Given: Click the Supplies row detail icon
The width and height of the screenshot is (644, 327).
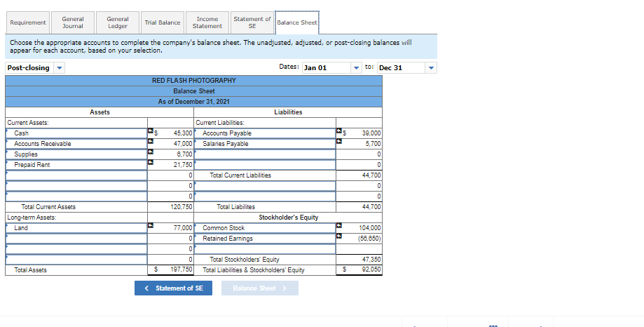Looking at the screenshot, I should click(151, 152).
